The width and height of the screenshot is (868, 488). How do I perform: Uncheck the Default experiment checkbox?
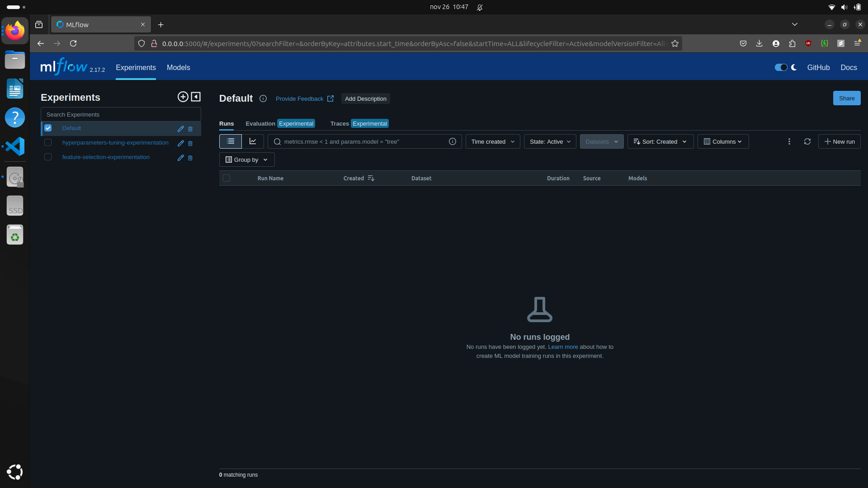[48, 128]
